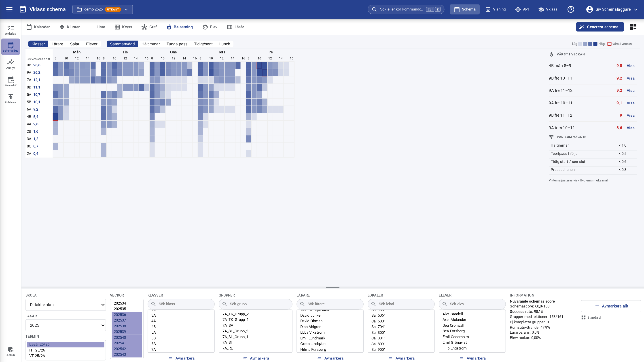Click Visa for 4B mån 8–9

pos(631,66)
